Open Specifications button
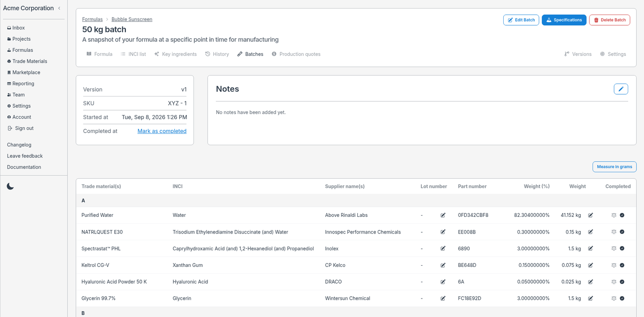 (564, 20)
